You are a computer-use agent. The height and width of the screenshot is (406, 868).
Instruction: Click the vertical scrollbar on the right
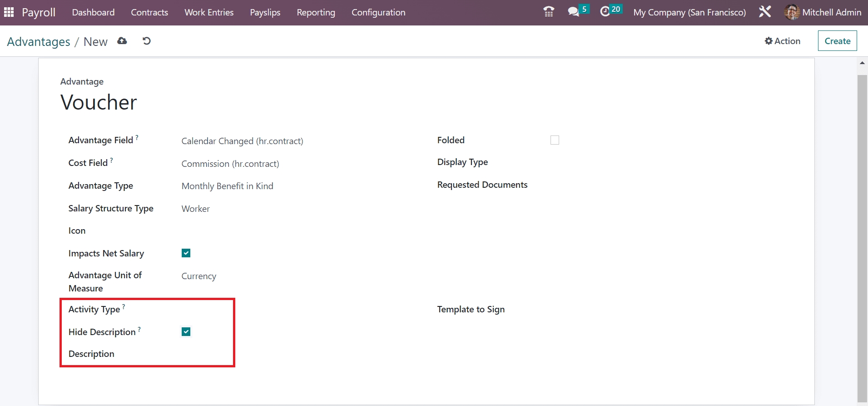(862, 227)
